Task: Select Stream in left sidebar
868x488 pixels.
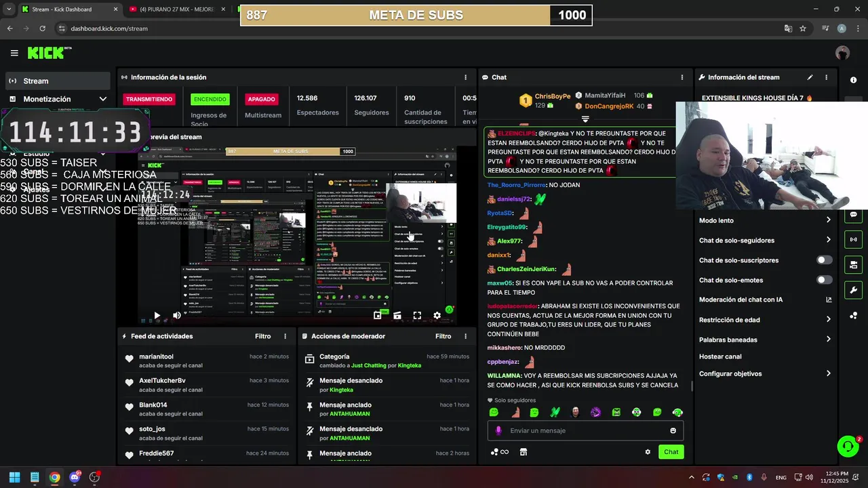Action: (x=58, y=81)
